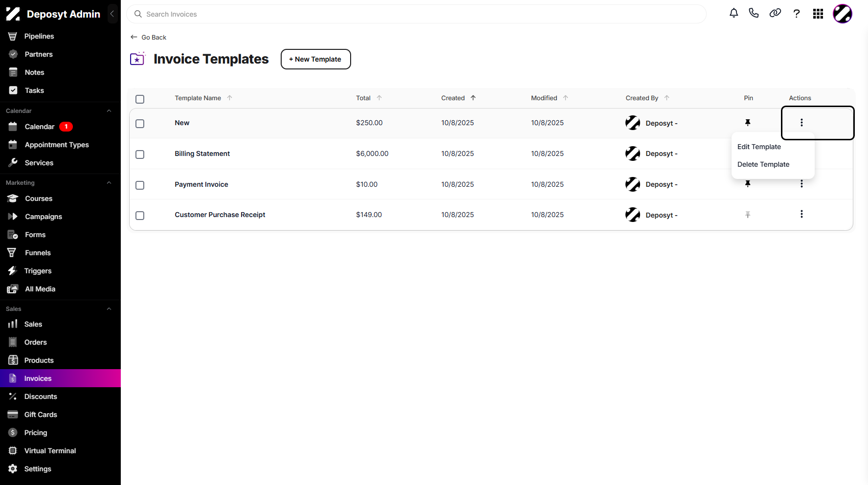Open the notifications bell
Image resolution: width=868 pixels, height=485 pixels.
click(x=734, y=13)
